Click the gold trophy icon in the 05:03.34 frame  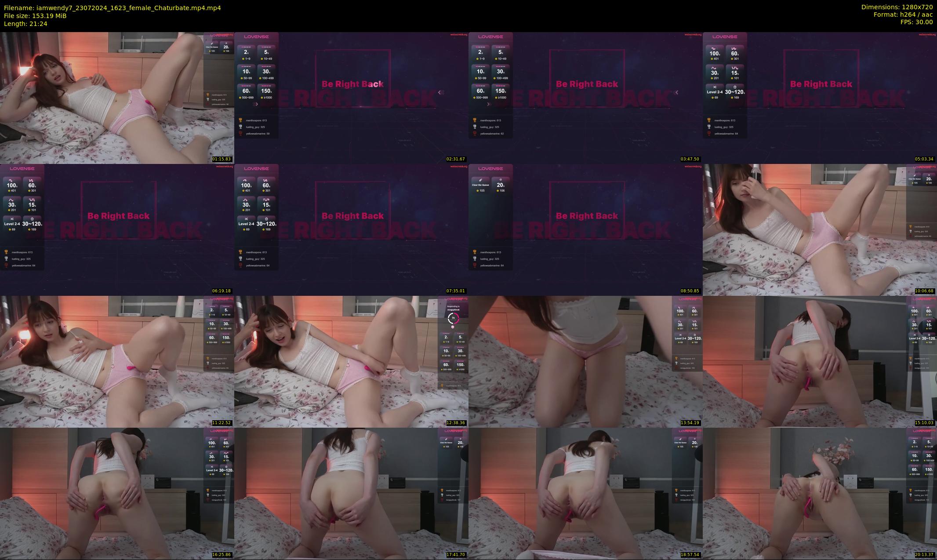tap(709, 120)
